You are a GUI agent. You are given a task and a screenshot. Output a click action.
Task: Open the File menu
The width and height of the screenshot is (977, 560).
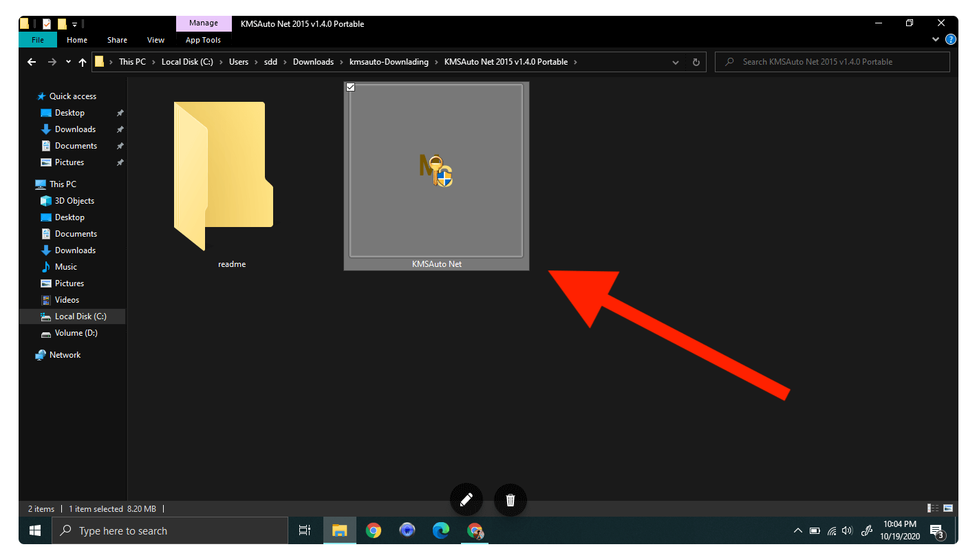pos(37,39)
